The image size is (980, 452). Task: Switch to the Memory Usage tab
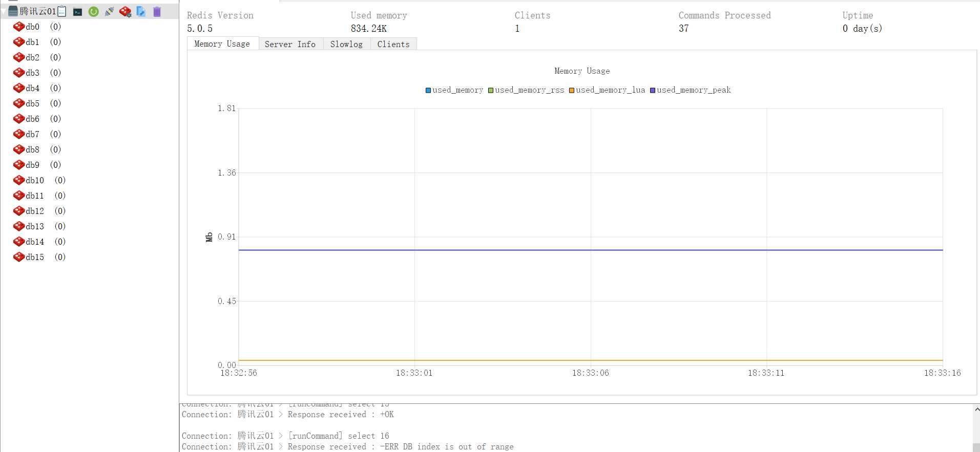click(222, 44)
